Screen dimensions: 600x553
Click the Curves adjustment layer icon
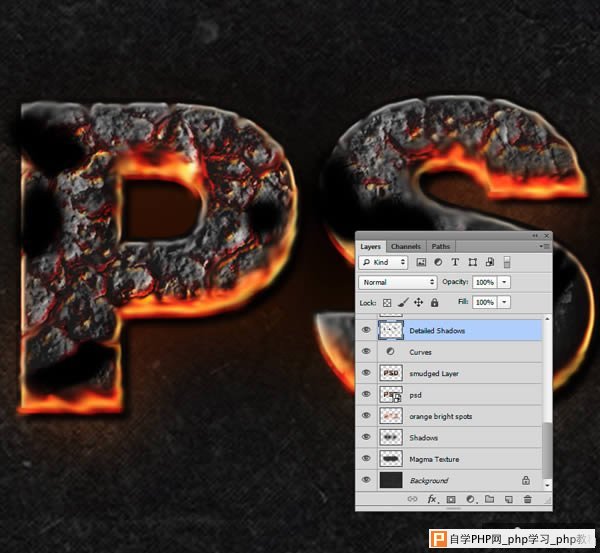coord(390,351)
